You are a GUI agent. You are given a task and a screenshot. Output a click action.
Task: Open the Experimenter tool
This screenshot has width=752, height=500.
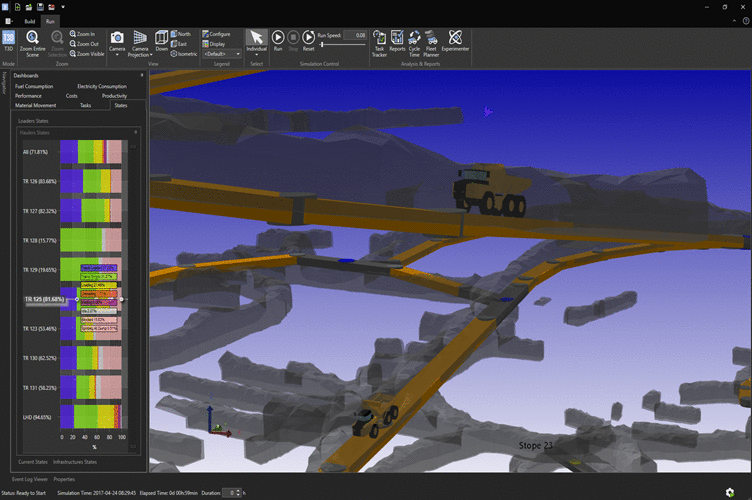point(455,41)
